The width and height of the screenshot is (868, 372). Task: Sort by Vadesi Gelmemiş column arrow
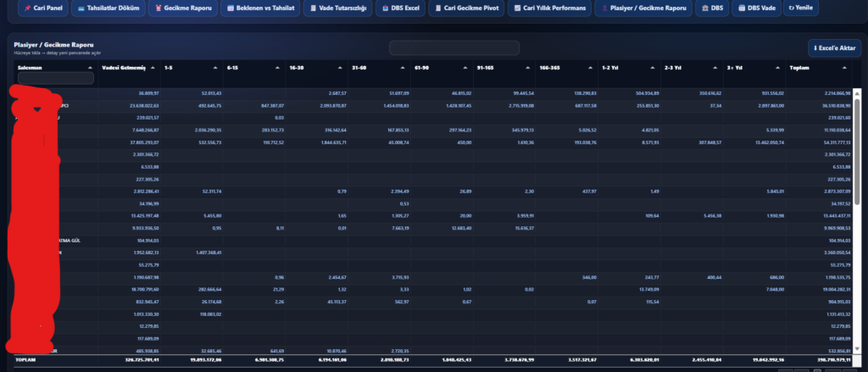click(x=153, y=68)
